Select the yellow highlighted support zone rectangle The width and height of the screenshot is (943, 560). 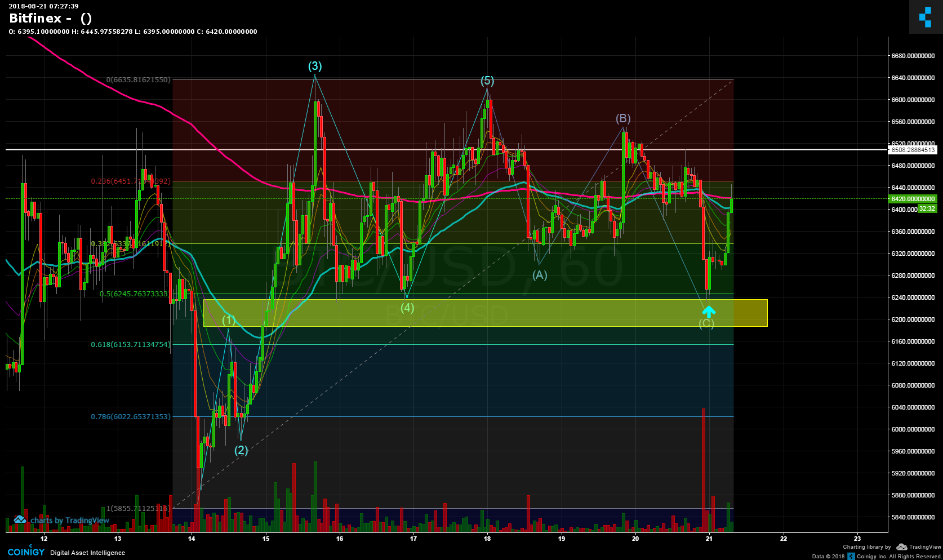[x=485, y=313]
